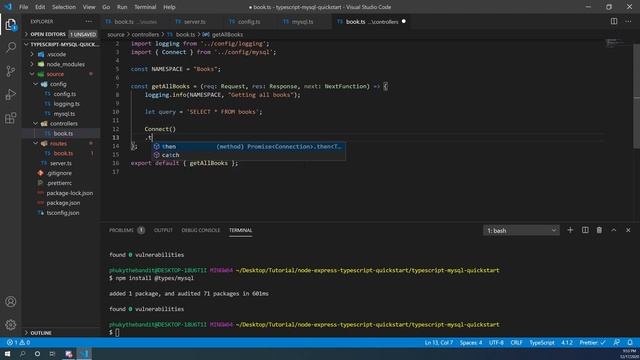
Task: Open the Search view in activity bar
Action: click(x=11, y=47)
